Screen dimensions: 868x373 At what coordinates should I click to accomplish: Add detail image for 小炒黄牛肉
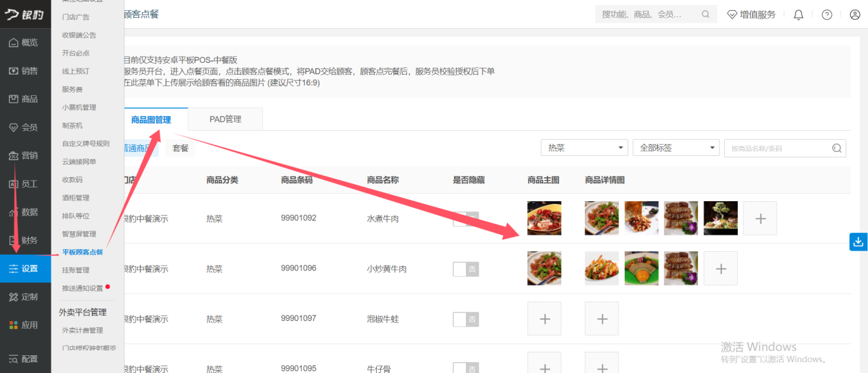[721, 269]
